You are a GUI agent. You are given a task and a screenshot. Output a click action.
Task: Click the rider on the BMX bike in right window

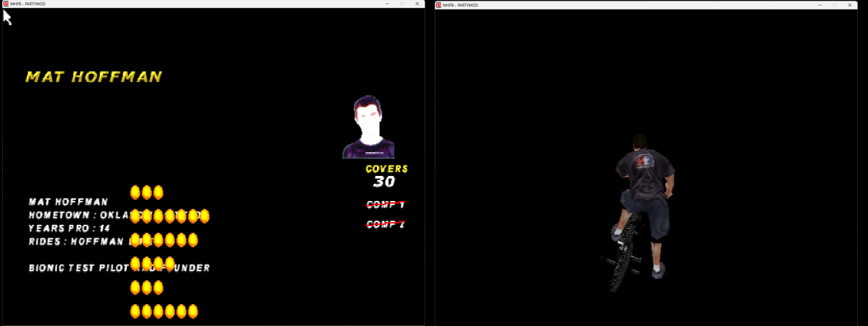click(637, 213)
